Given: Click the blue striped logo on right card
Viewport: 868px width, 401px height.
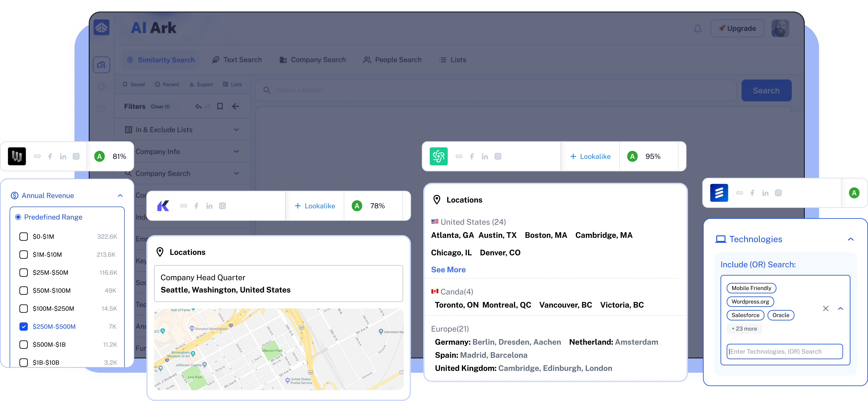Looking at the screenshot, I should (x=719, y=193).
